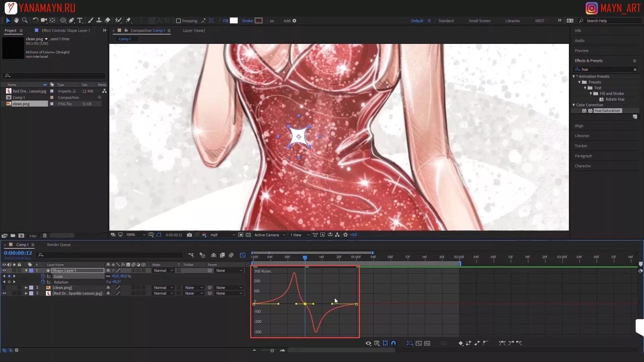Click the white Fill color swatch

point(233,21)
